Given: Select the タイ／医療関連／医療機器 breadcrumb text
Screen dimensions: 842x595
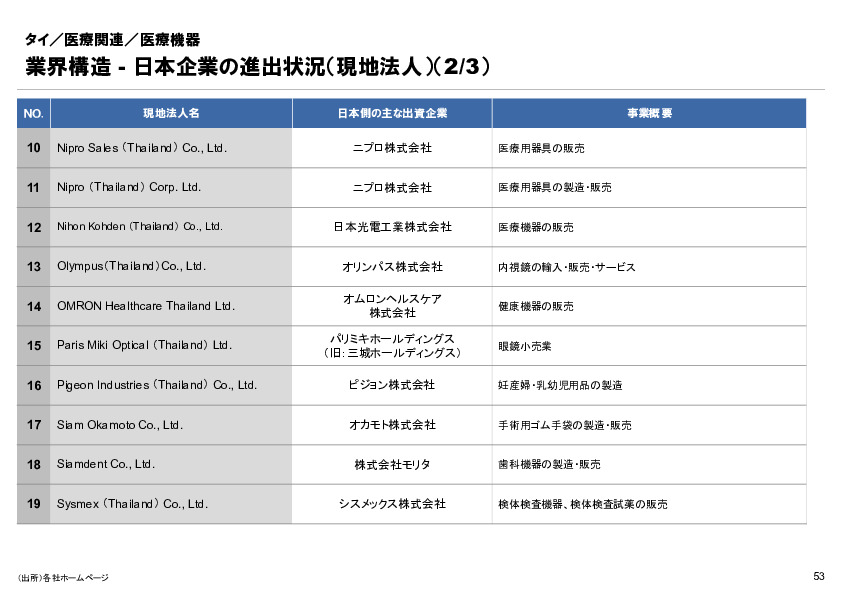Looking at the screenshot, I should pyautogui.click(x=116, y=40).
